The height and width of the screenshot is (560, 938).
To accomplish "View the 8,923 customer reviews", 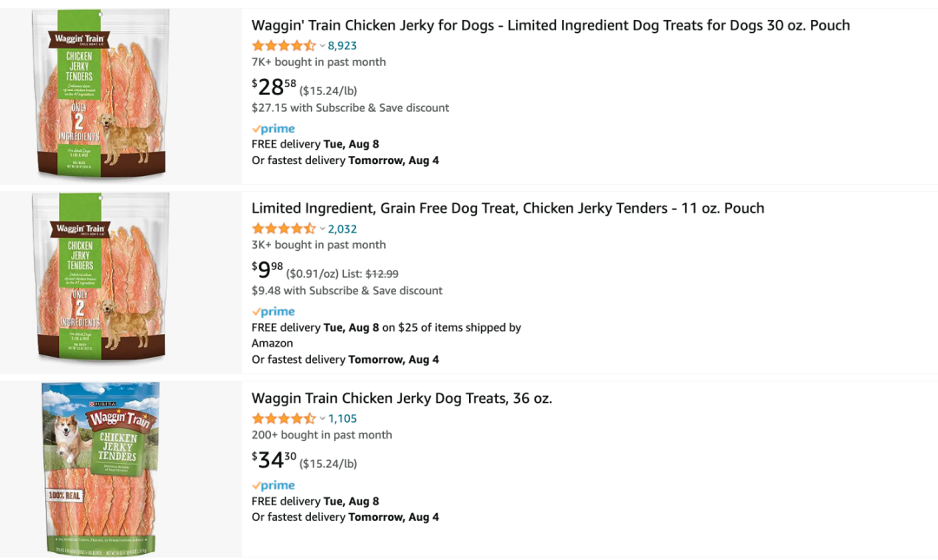I will pos(342,46).
